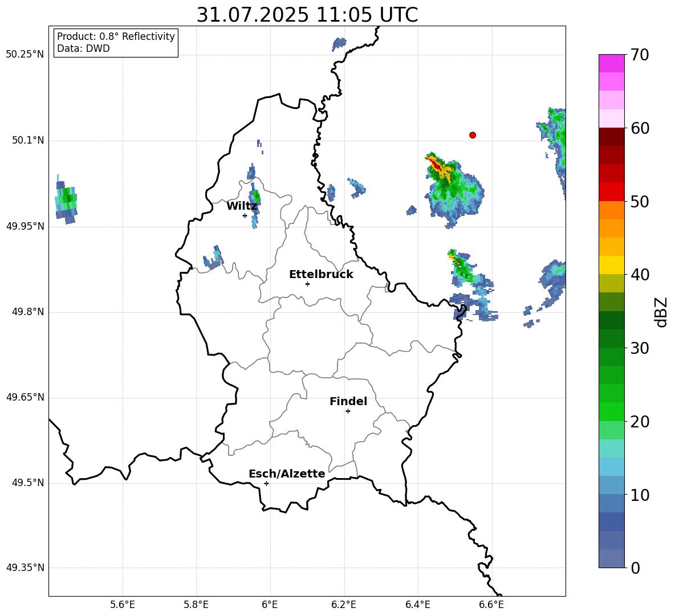The height and width of the screenshot is (616, 675).
Task: Click the Wiltz cross marker
Action: click(x=245, y=215)
